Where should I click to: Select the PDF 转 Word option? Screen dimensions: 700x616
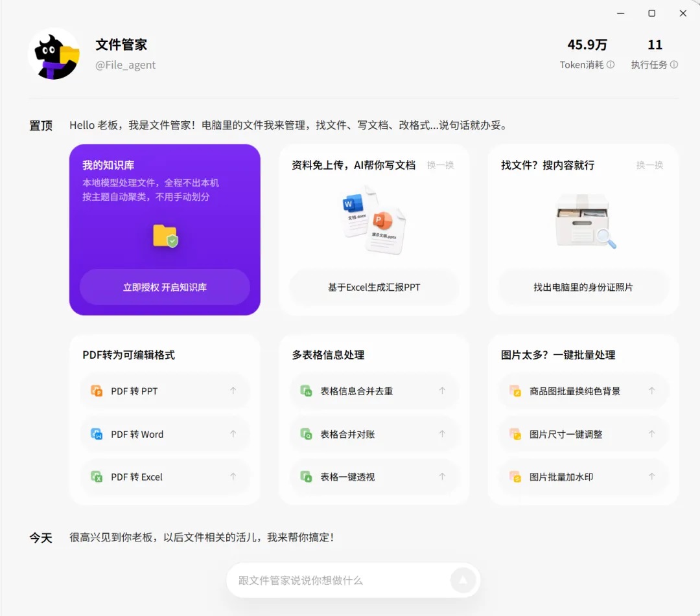[165, 433]
